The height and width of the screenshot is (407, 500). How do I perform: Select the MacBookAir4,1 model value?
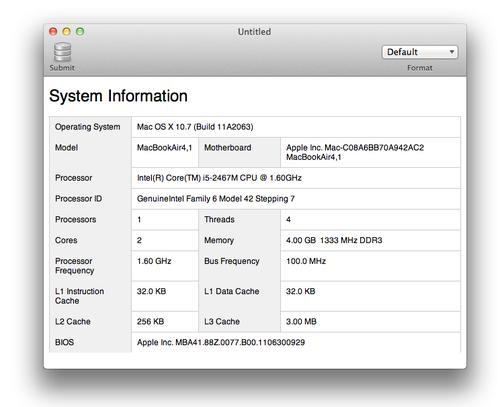click(164, 148)
